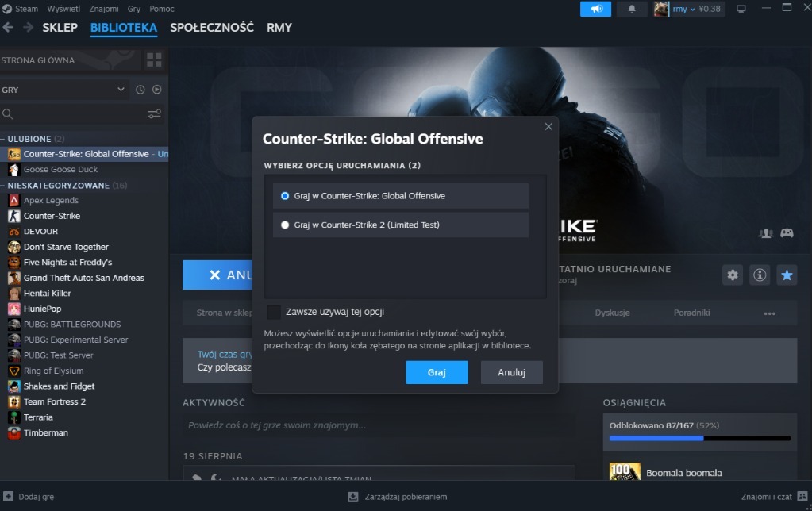This screenshot has height=511, width=812.
Task: Open game info circle icon
Action: [x=760, y=275]
